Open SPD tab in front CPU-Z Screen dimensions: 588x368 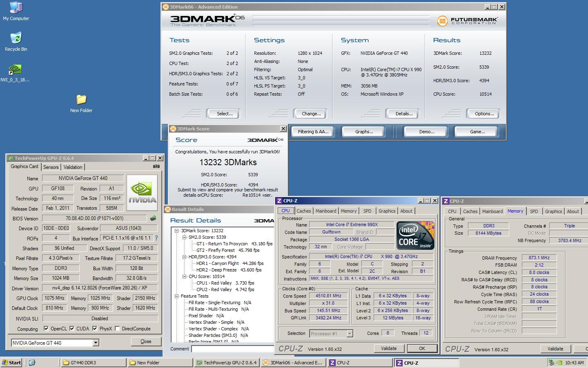pos(367,211)
